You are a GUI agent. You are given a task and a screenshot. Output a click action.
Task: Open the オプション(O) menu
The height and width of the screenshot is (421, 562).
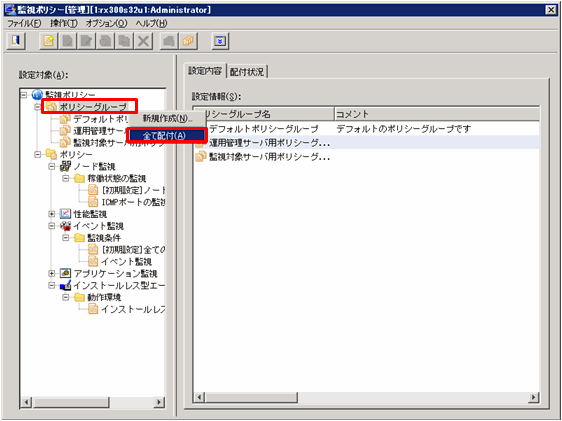(106, 23)
